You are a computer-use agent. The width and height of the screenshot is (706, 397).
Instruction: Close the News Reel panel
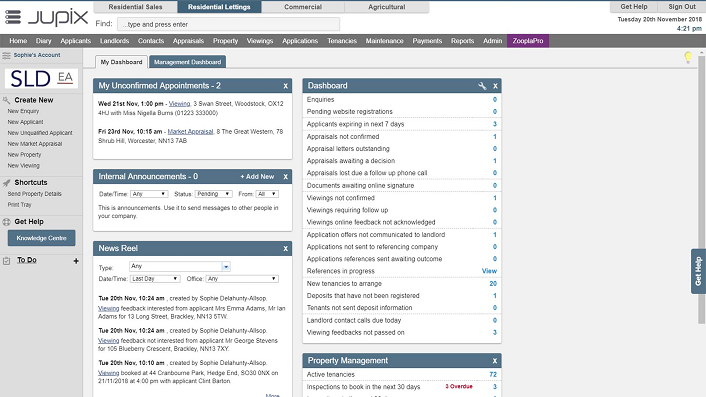pos(285,248)
